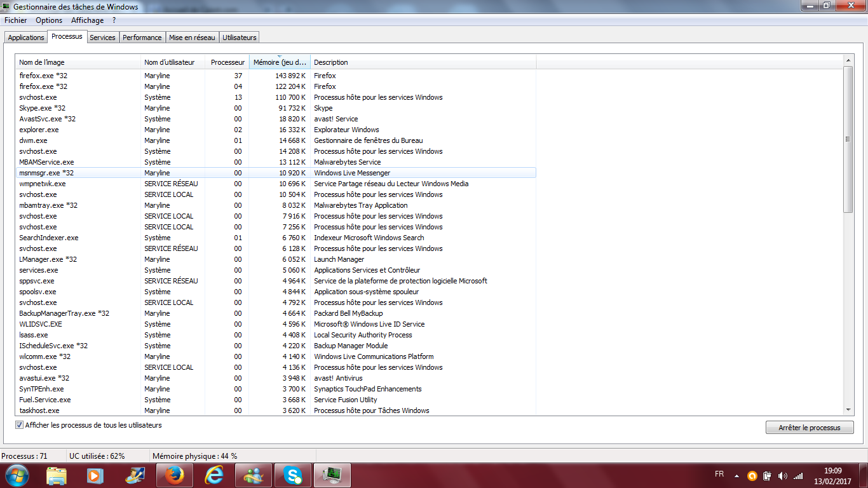Select the Fuel.Service.exe process row
Image resolution: width=868 pixels, height=488 pixels.
tap(276, 400)
